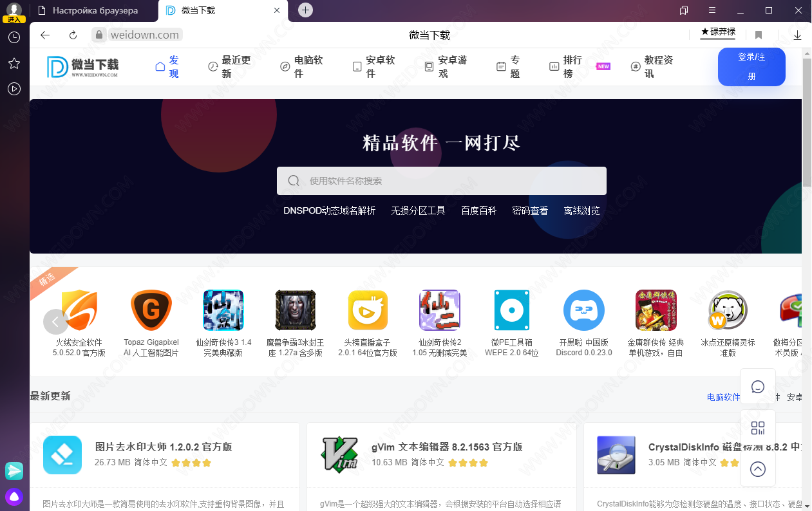This screenshot has width=812, height=511.
Task: Open the video play icon in sidebar
Action: pos(14,89)
